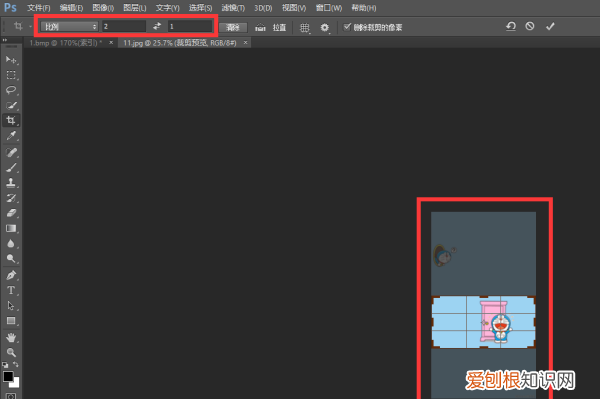Viewport: 600px width, 399px height.
Task: Switch to the 1.bmp document tab
Action: pyautogui.click(x=66, y=43)
